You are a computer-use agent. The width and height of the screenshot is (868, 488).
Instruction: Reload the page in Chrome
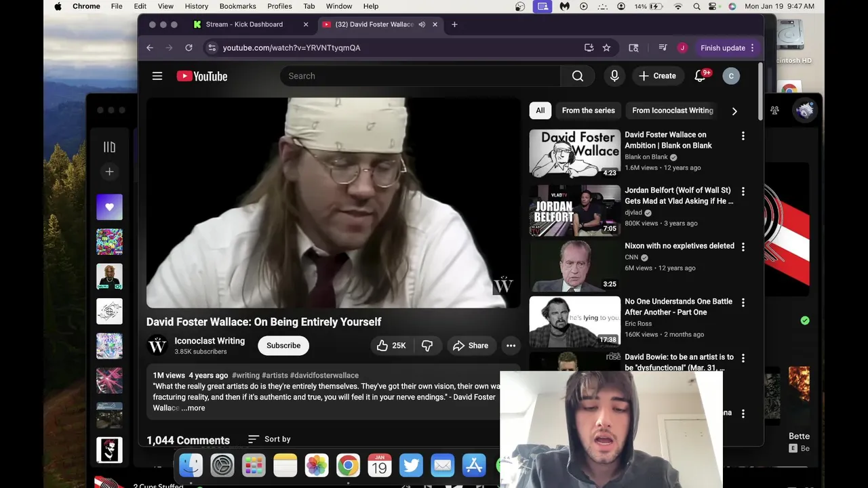189,47
